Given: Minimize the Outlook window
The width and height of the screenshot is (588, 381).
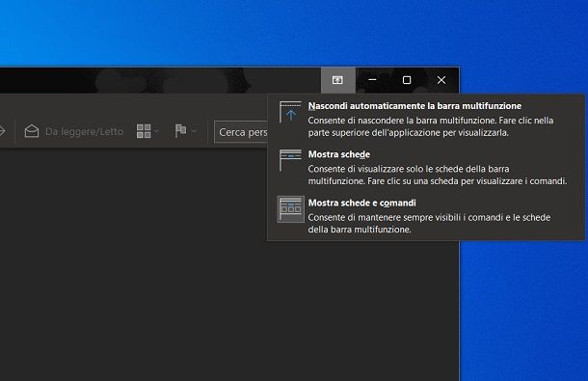Looking at the screenshot, I should [372, 80].
